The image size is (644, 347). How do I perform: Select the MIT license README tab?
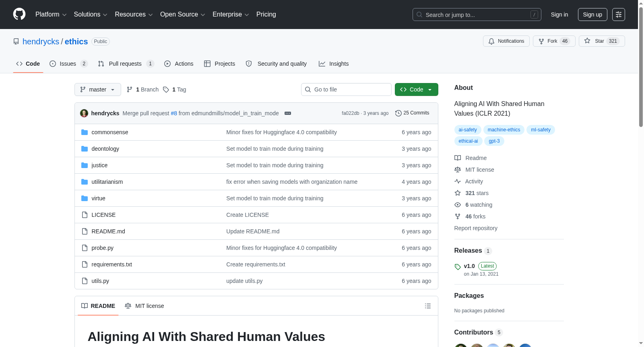144,306
